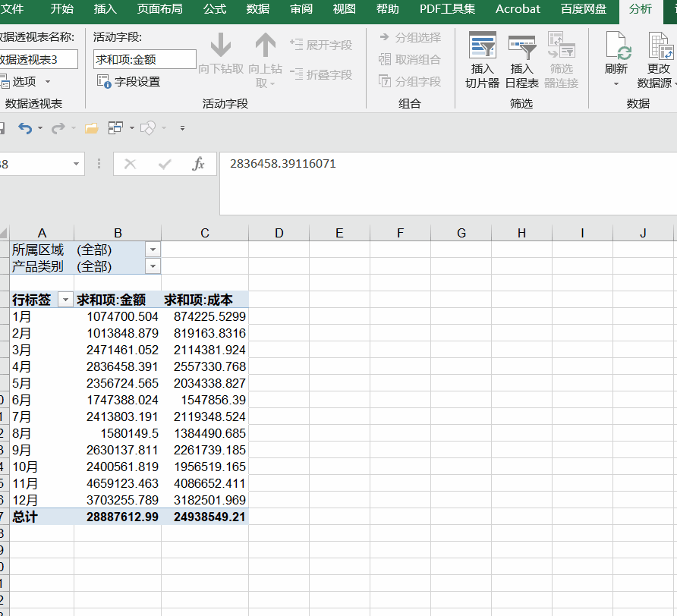
Task: Expand the Refresh (刷新) dropdown arrow
Action: click(616, 83)
